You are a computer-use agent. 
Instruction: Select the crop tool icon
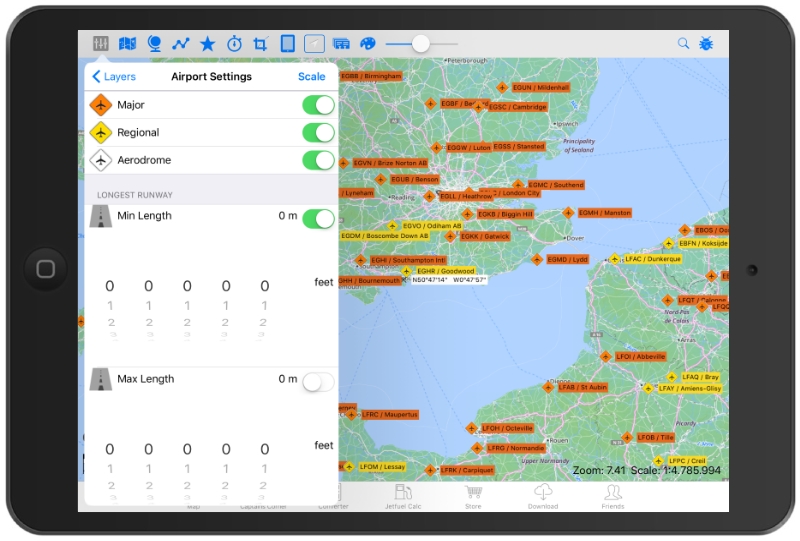pyautogui.click(x=260, y=44)
